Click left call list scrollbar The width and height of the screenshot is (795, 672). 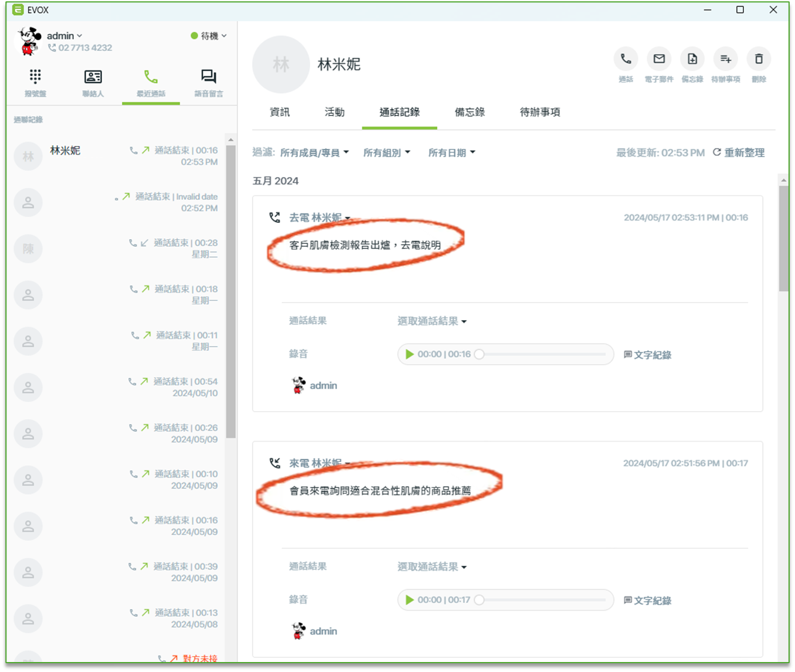tap(231, 292)
